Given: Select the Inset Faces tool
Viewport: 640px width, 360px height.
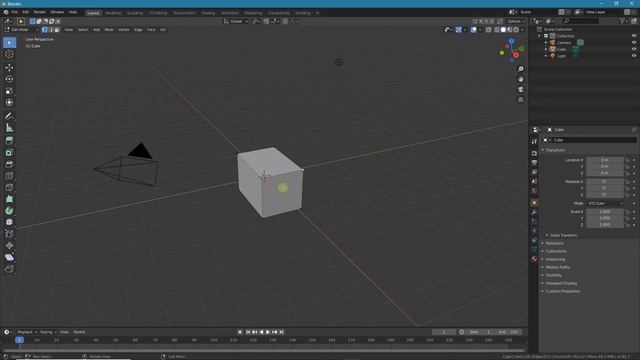Looking at the screenshot, I should coord(9,153).
